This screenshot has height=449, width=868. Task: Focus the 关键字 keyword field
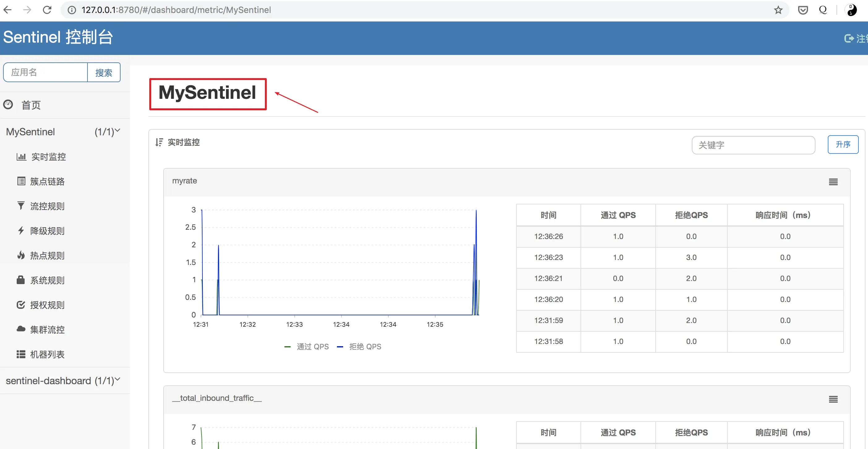click(753, 145)
